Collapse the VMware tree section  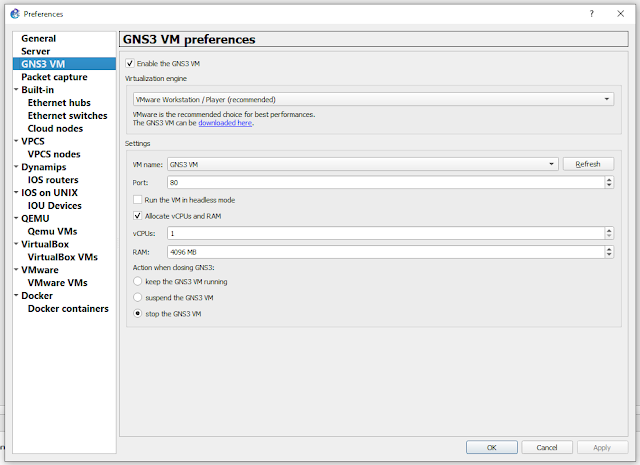[16, 269]
